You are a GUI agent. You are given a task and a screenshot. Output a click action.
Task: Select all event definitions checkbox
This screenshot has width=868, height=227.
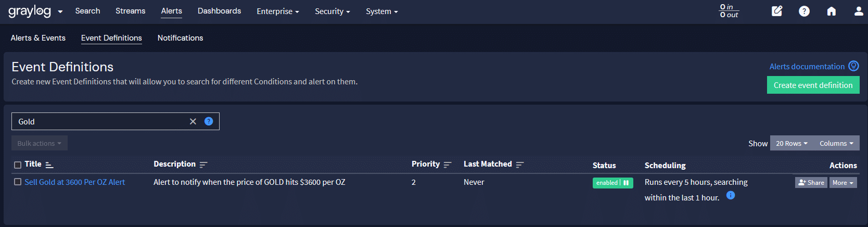pos(18,165)
